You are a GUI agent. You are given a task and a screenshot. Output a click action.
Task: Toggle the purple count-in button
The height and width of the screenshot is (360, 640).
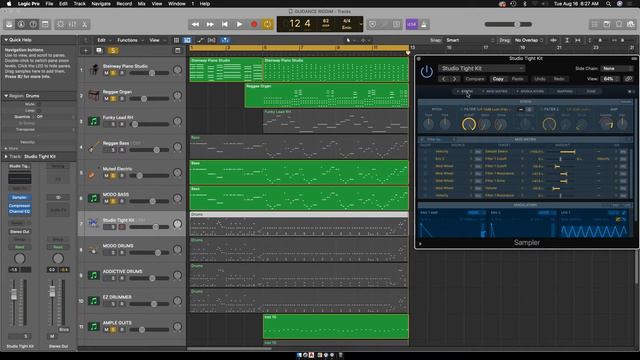411,24
